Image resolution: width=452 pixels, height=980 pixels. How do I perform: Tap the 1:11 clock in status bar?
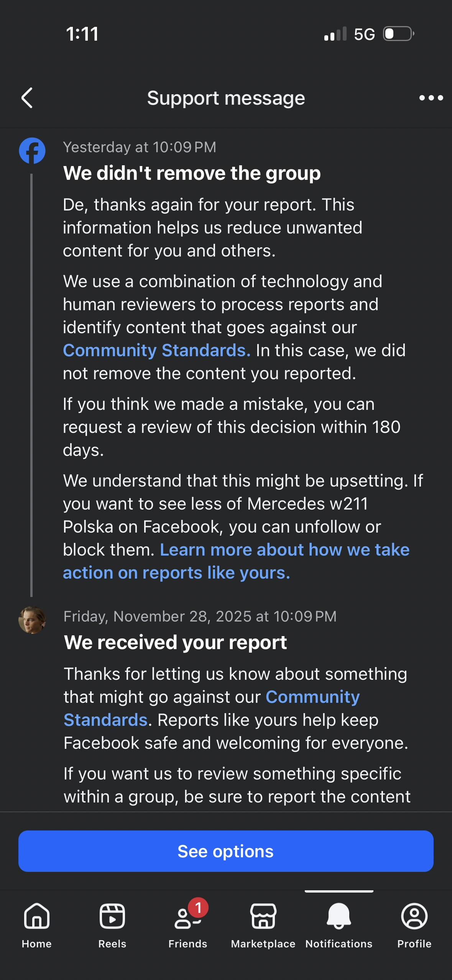[82, 34]
